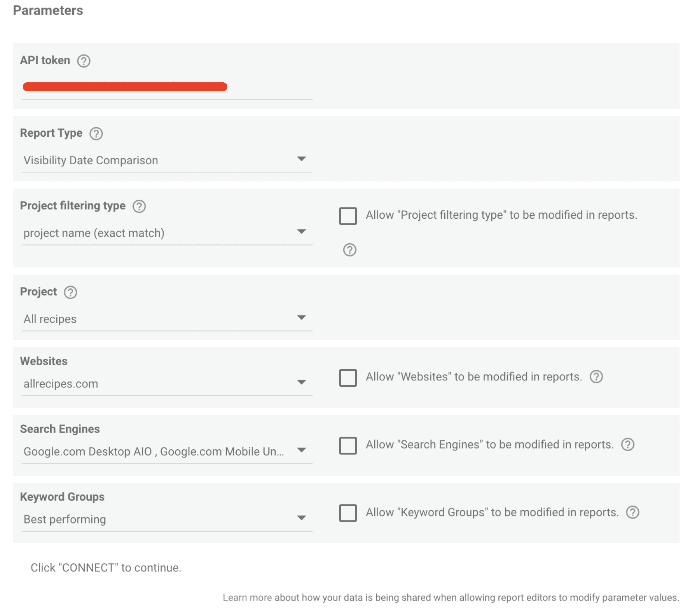Screen dimensions: 700x611
Task: Click the Search Engines label
Action: click(x=60, y=429)
